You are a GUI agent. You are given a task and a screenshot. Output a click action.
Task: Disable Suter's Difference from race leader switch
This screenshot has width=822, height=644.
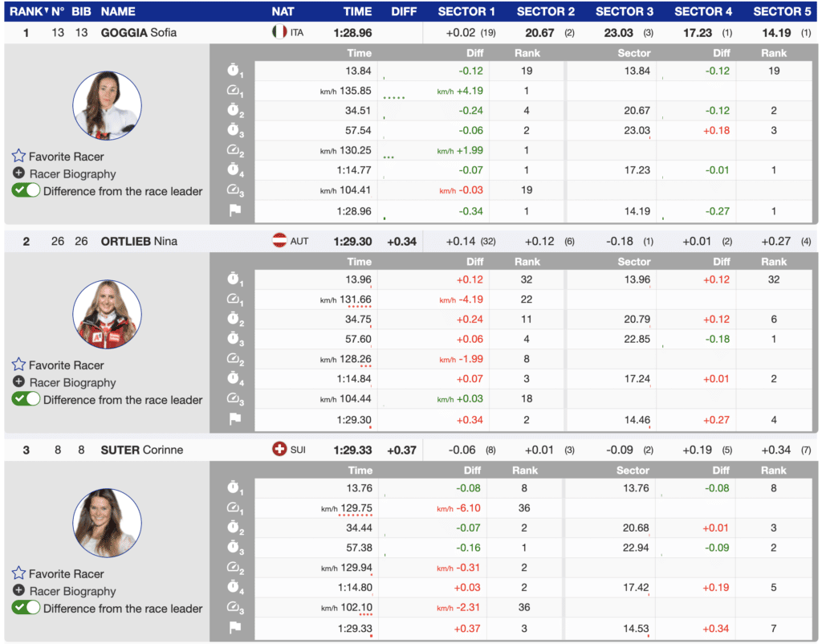coord(26,608)
